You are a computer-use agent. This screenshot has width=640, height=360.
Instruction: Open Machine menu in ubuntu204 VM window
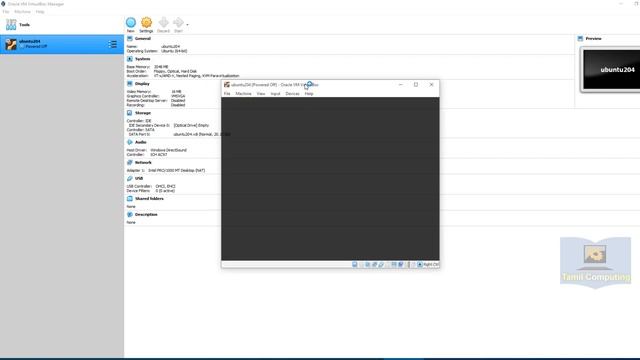[x=243, y=93]
